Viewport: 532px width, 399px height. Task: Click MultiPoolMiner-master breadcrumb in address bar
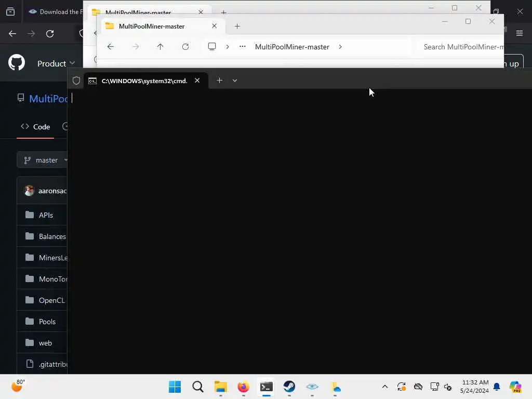click(x=292, y=47)
